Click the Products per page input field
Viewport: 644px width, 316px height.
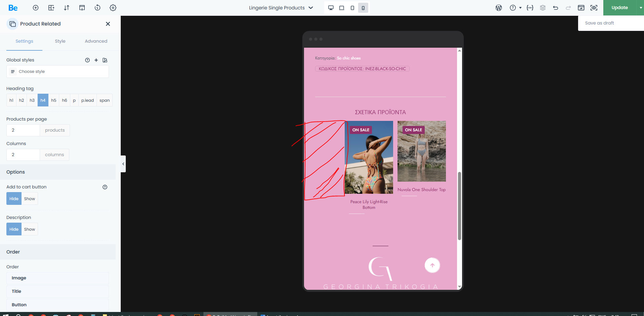23,130
